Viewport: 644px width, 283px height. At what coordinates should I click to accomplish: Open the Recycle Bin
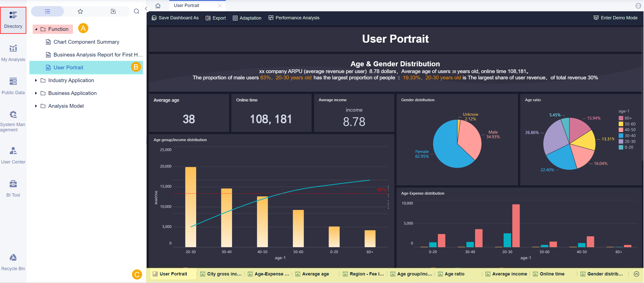tap(13, 262)
